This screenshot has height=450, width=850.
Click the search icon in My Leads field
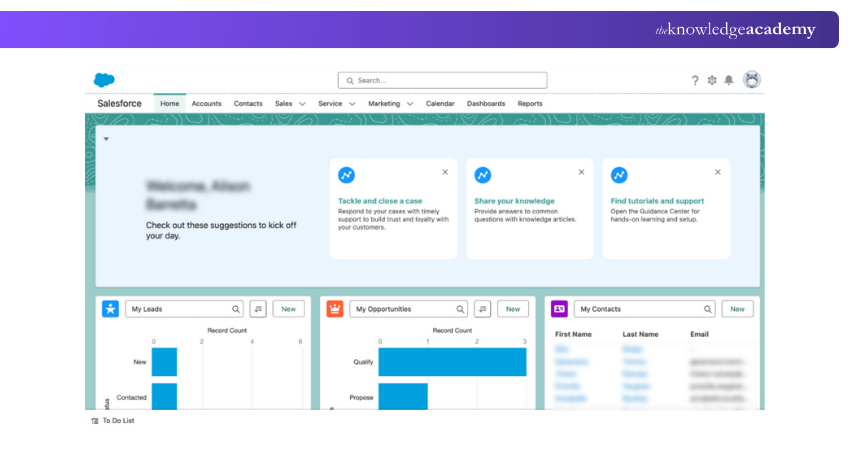coord(236,309)
